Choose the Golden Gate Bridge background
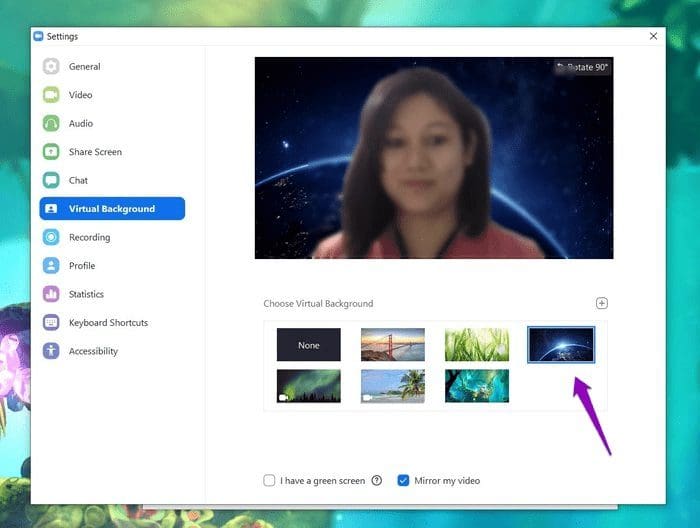The image size is (700, 528). 393,345
